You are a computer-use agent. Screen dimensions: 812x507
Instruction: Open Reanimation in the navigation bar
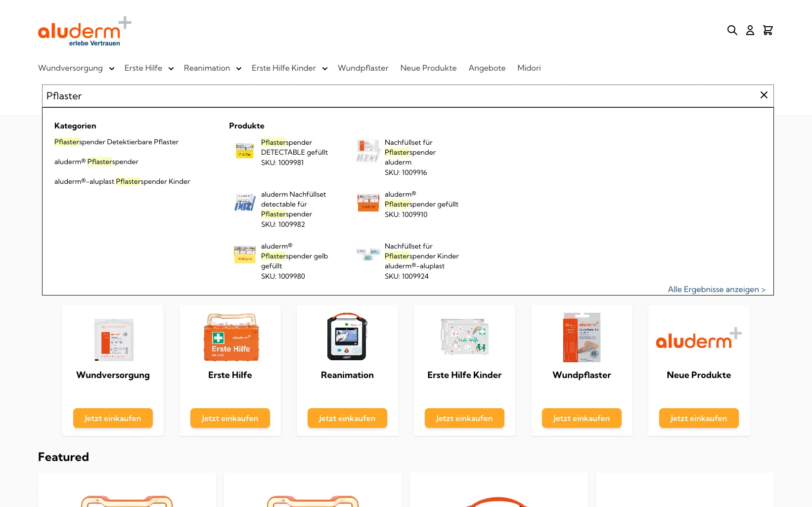(207, 68)
